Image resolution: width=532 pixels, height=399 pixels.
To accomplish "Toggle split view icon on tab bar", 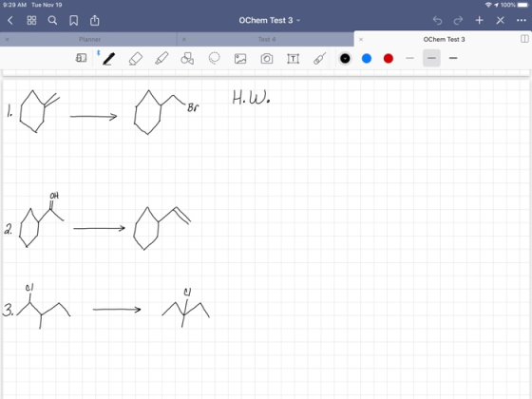I will tap(524, 39).
